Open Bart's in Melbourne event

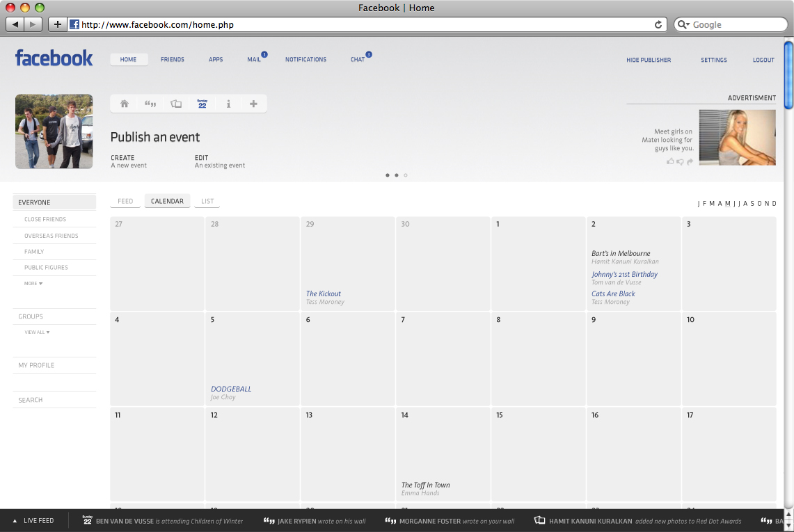[x=621, y=253]
